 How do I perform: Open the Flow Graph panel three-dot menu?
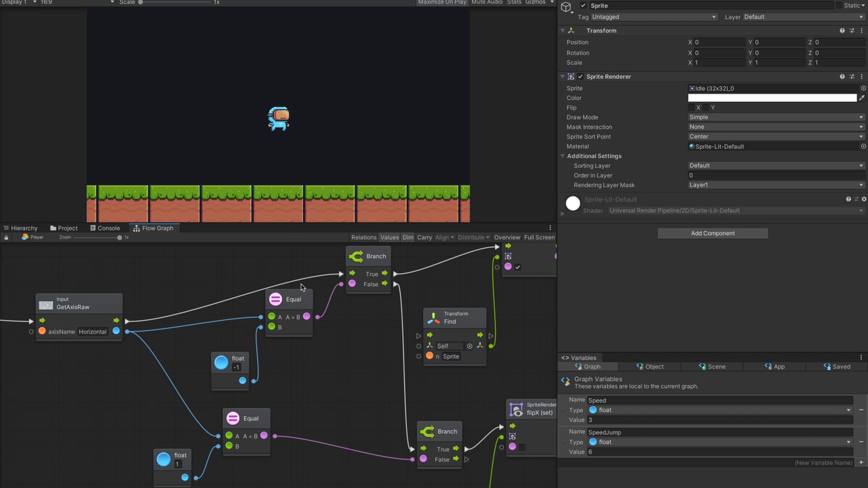(550, 228)
